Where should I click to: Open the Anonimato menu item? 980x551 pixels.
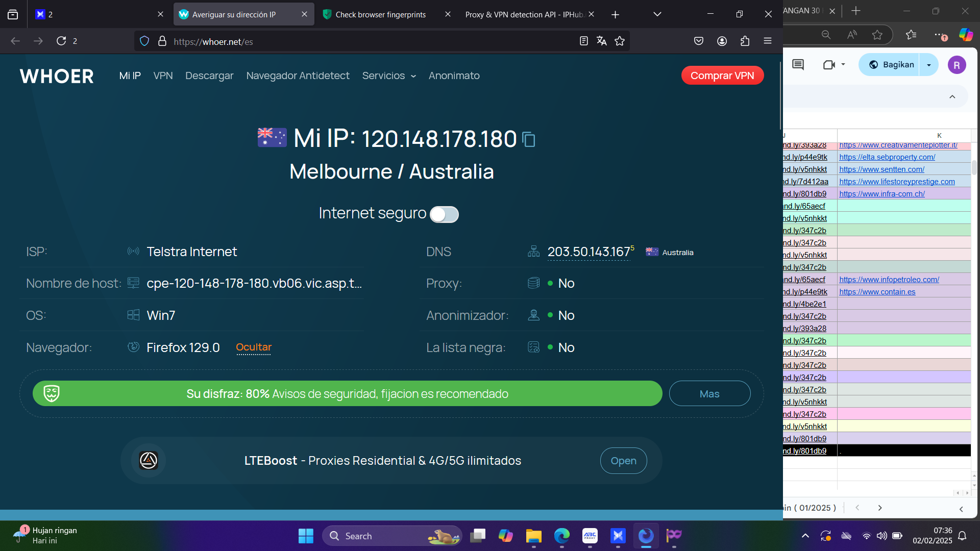pyautogui.click(x=454, y=76)
